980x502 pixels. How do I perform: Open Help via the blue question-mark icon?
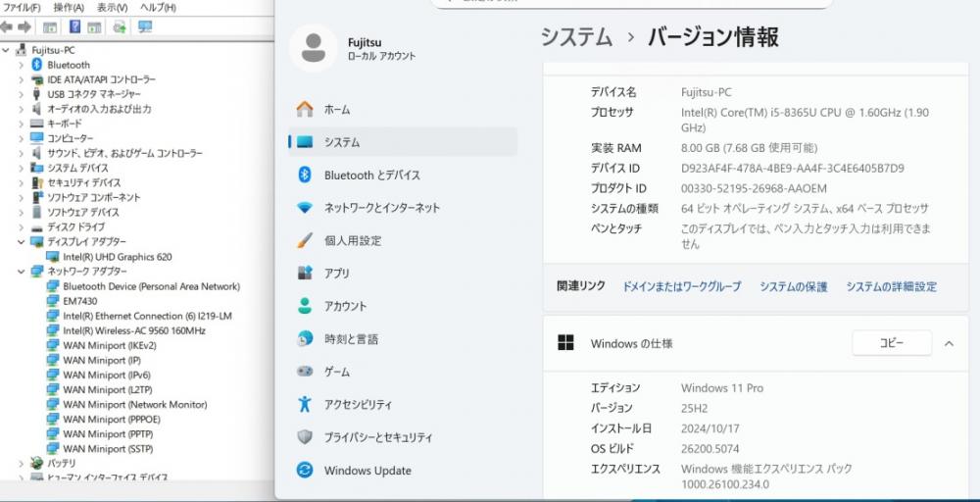(x=75, y=26)
